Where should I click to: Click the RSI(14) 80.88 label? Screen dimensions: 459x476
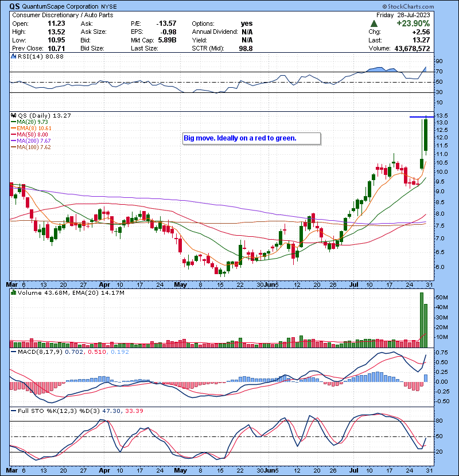[x=40, y=56]
